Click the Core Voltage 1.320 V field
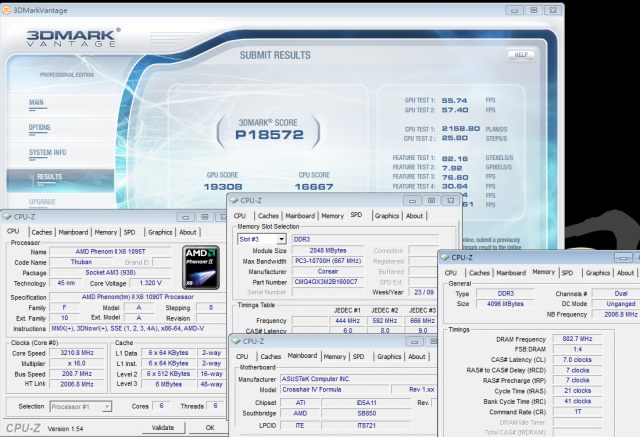 tap(150, 283)
